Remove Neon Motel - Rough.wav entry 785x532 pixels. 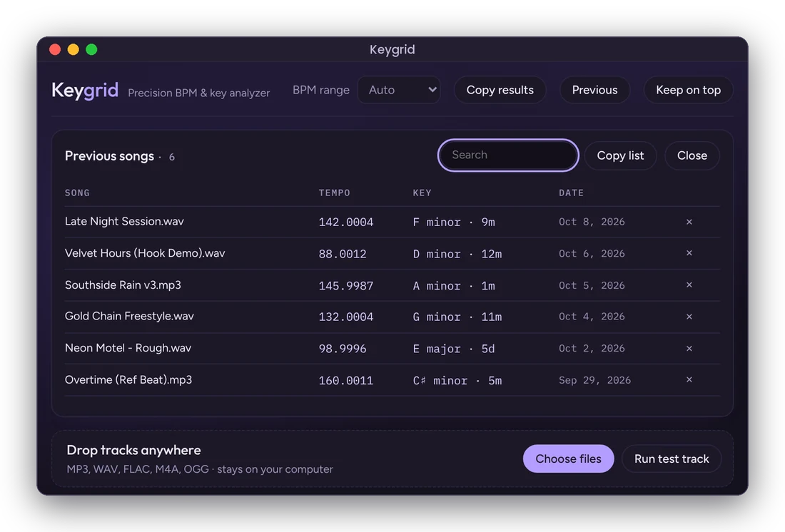point(689,348)
